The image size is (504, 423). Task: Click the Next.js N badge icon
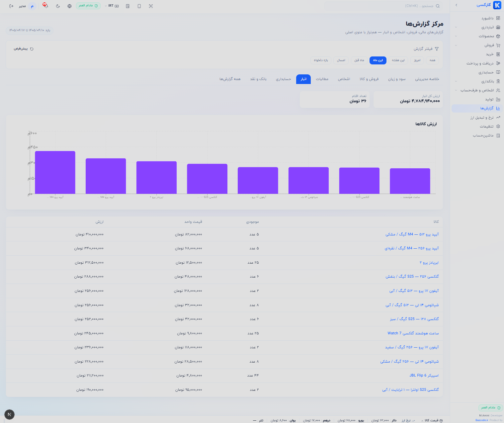click(9, 414)
